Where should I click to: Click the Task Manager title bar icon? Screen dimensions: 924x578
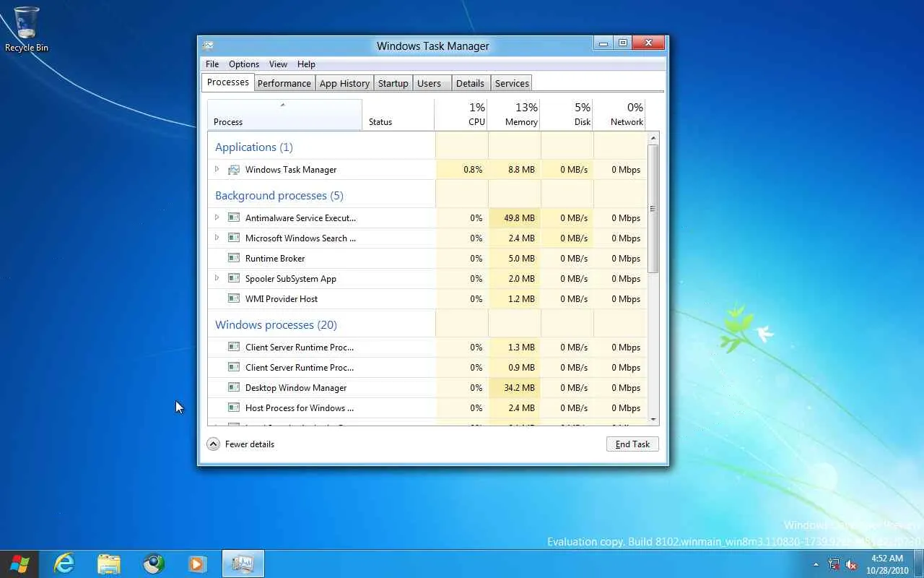click(x=208, y=45)
